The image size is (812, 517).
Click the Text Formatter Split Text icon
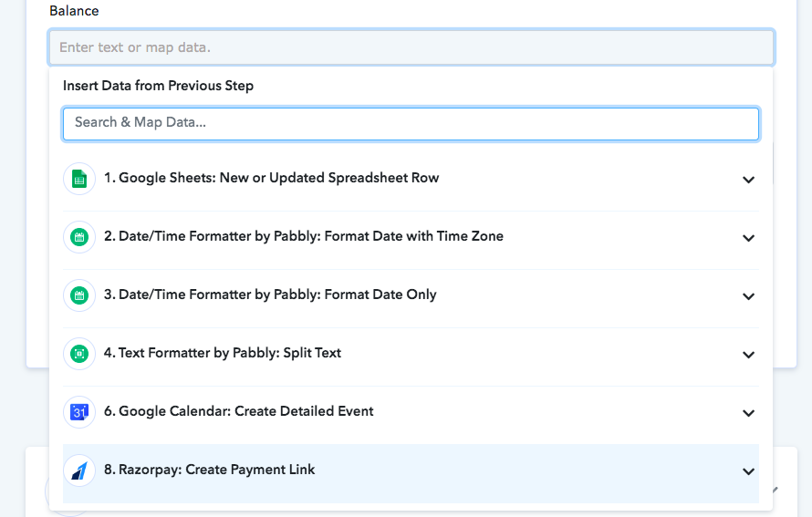pos(79,354)
